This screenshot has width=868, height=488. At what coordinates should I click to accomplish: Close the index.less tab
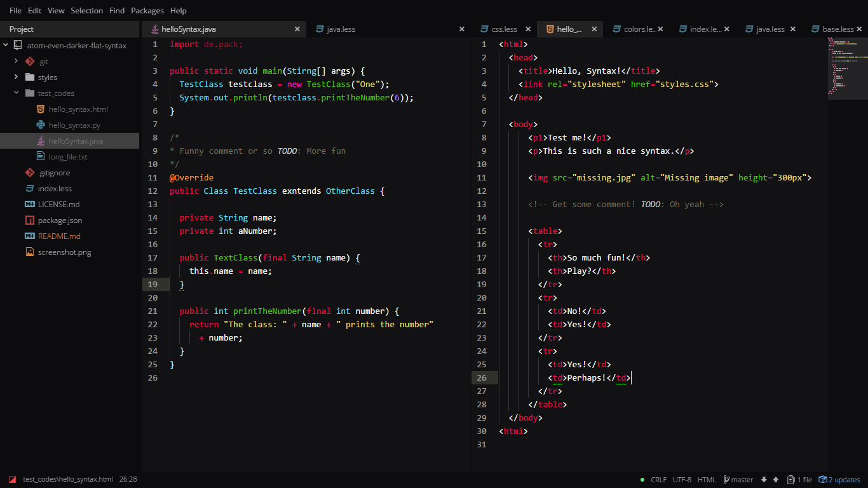(726, 29)
